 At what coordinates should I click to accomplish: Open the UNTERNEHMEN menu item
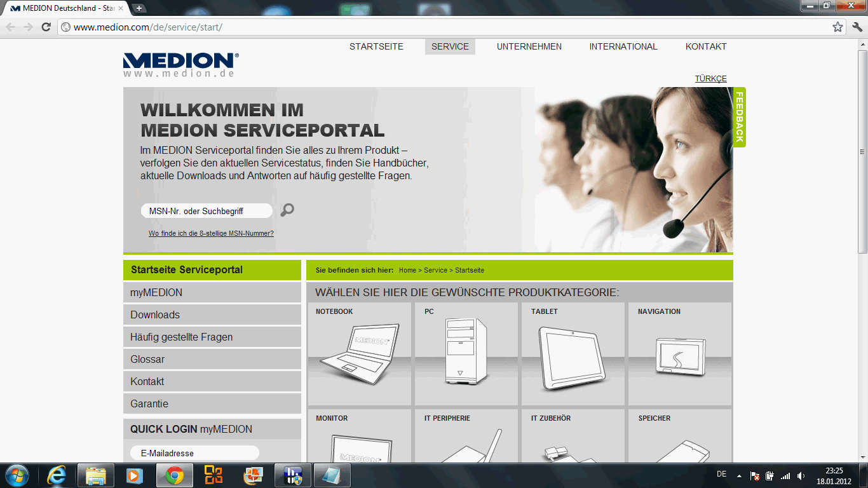click(529, 46)
